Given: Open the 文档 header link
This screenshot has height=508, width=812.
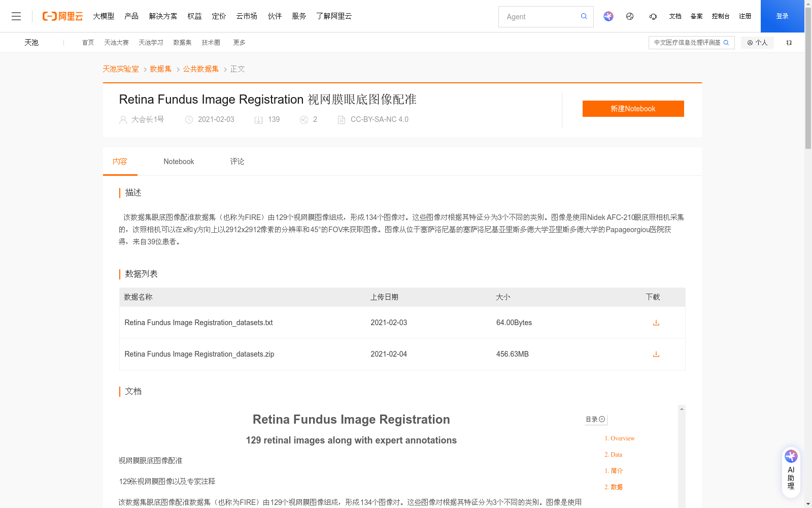Looking at the screenshot, I should point(675,16).
